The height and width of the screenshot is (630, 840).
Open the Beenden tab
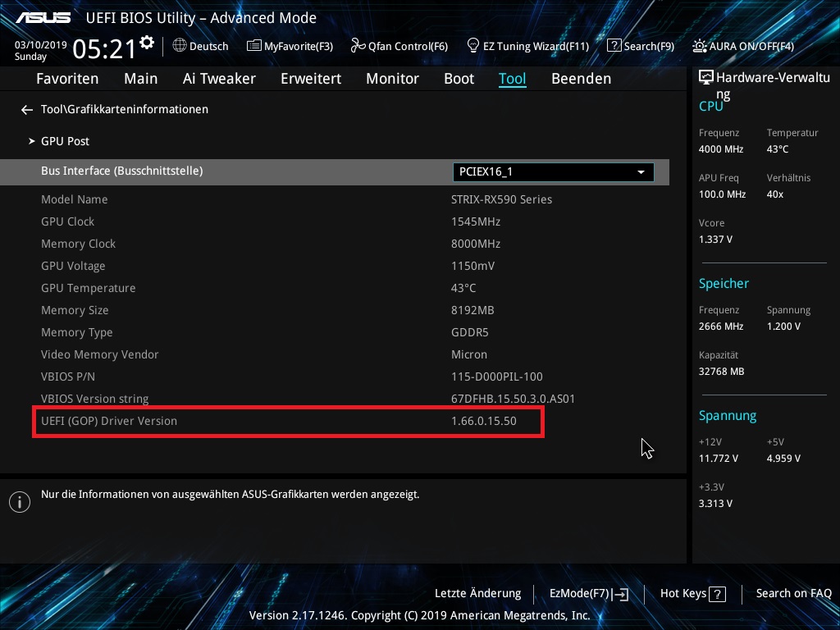[x=582, y=79]
